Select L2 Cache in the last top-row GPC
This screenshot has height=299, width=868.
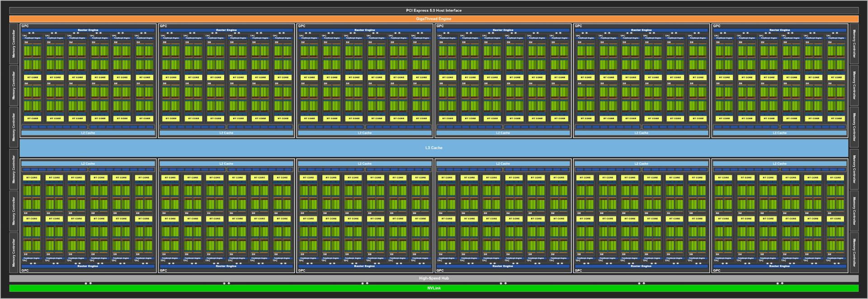coord(779,133)
